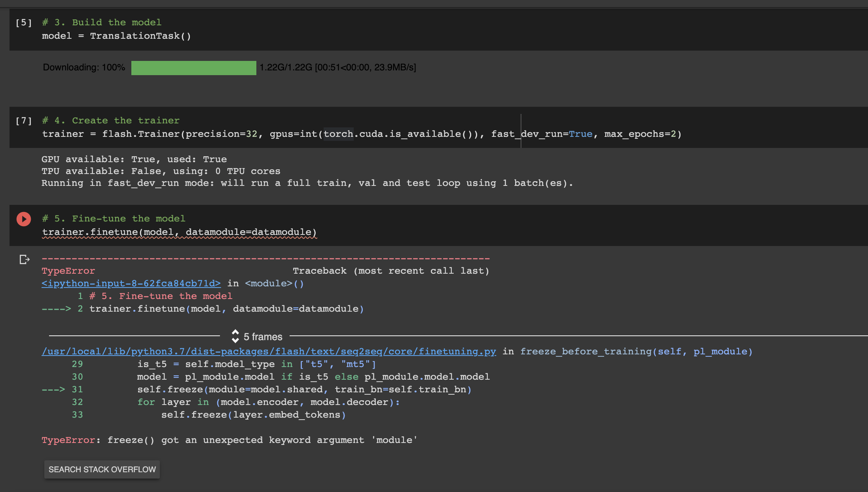Place cursor in the trainer.finetune code line
The height and width of the screenshot is (492, 868).
click(178, 231)
